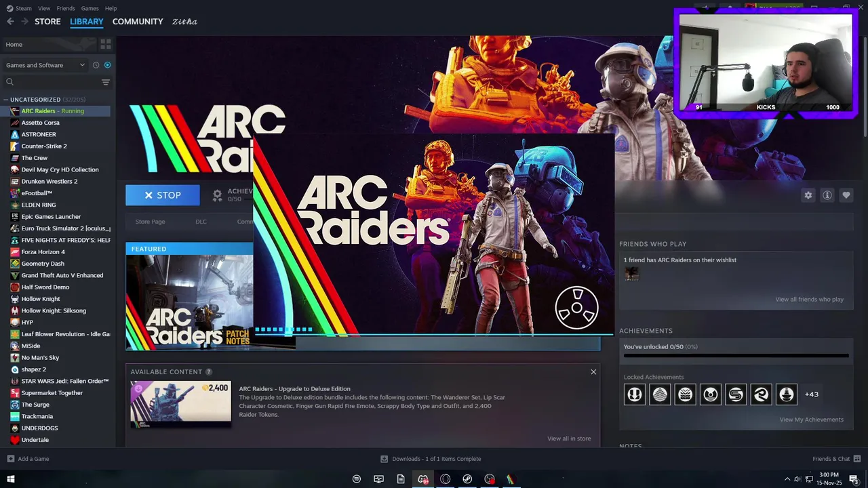The width and height of the screenshot is (868, 488).
Task: Click the fifth locked achievement icon
Action: pos(736,394)
